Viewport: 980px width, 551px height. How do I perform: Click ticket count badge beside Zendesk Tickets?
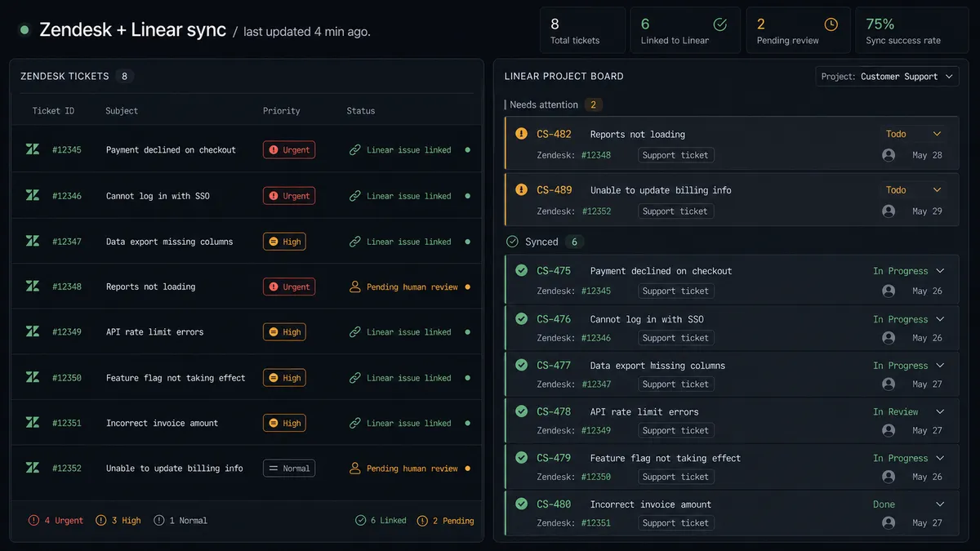[125, 76]
